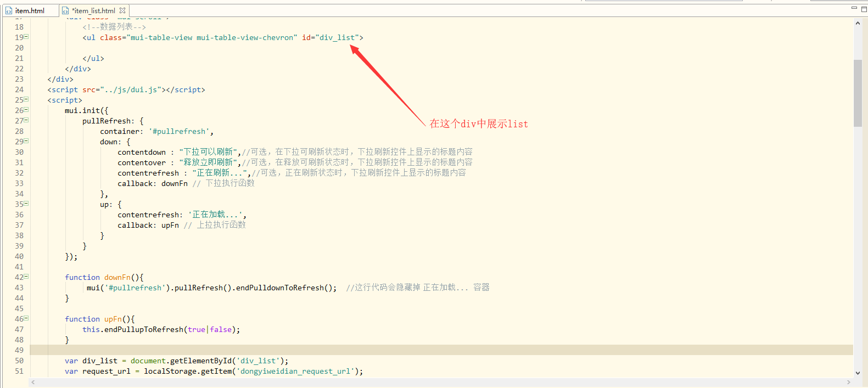Image resolution: width=868 pixels, height=388 pixels.
Task: Click the highlighted empty line 49
Action: click(x=441, y=350)
